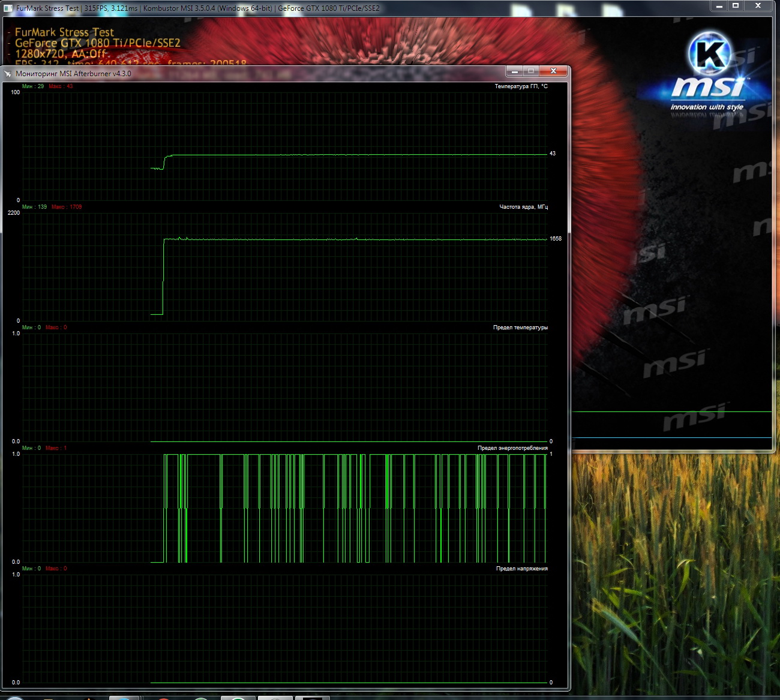Click the GPU temperature graph plot area

click(285, 146)
